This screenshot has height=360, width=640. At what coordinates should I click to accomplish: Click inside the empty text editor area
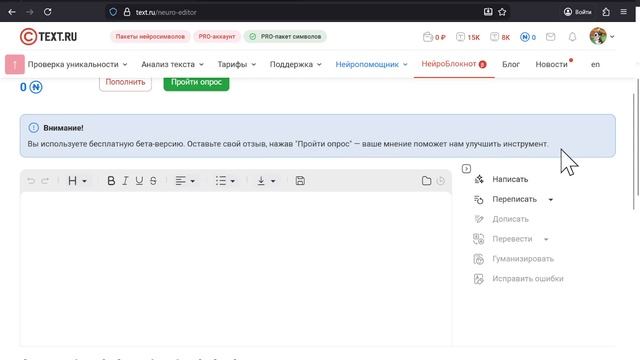tap(236, 269)
